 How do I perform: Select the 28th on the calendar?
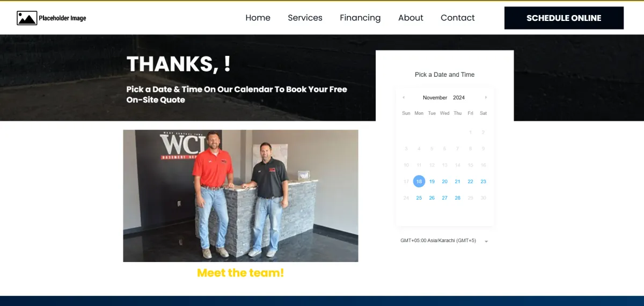pos(458,198)
